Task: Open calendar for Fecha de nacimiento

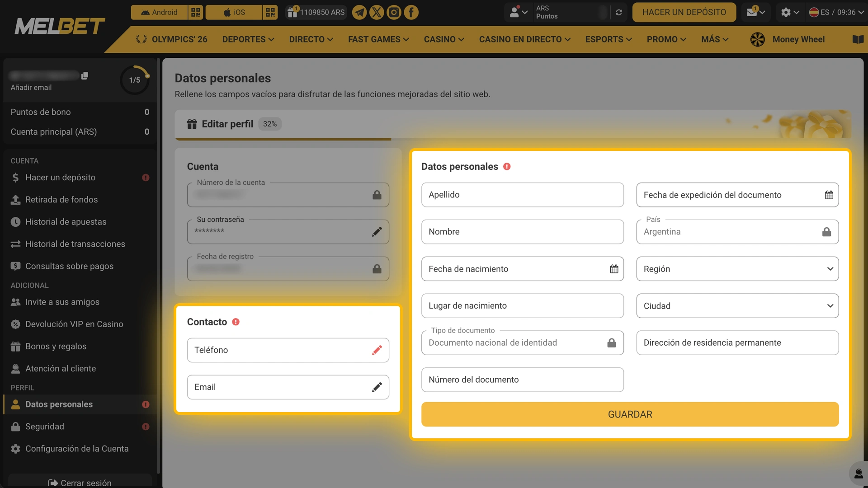Action: point(614,269)
